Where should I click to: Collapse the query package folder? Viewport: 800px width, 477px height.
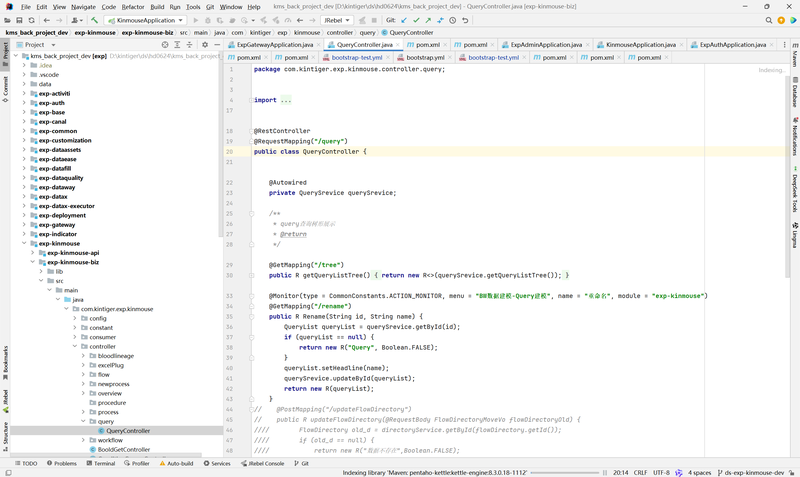point(83,421)
